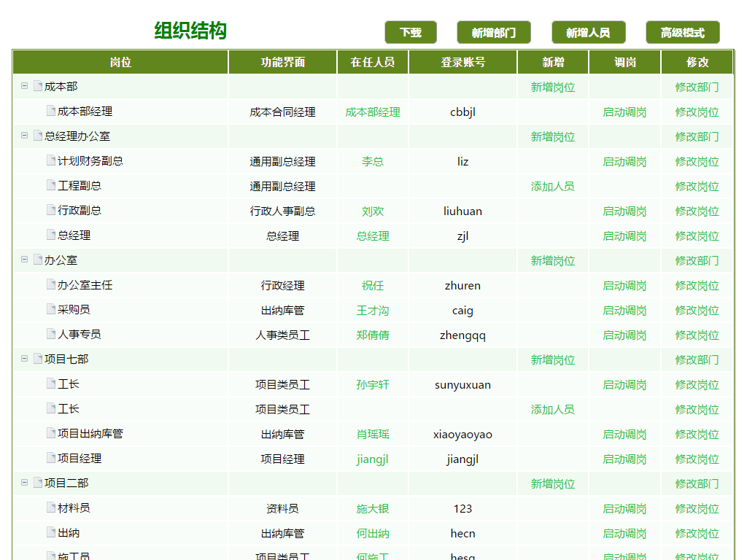Click 新增岗位 for 总经理办公室

(x=553, y=136)
